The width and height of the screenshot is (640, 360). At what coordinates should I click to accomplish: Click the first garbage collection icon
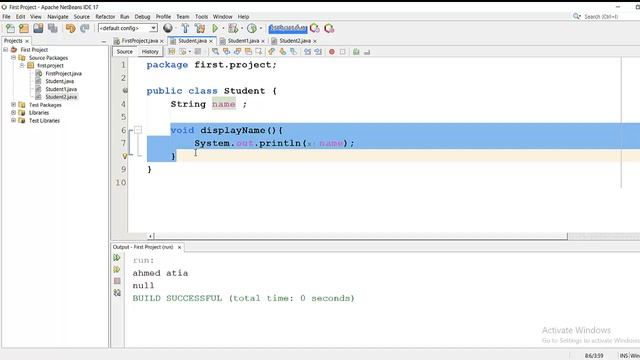pyautogui.click(x=315, y=28)
